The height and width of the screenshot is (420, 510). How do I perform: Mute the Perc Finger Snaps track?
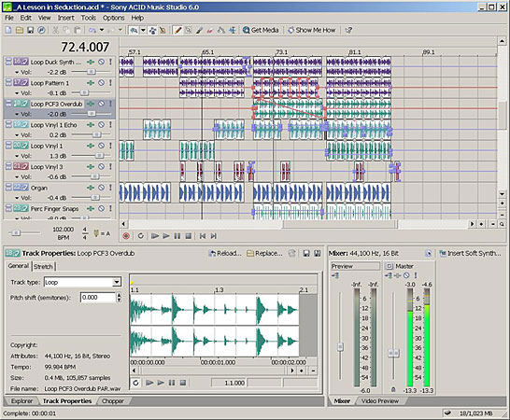(102, 208)
